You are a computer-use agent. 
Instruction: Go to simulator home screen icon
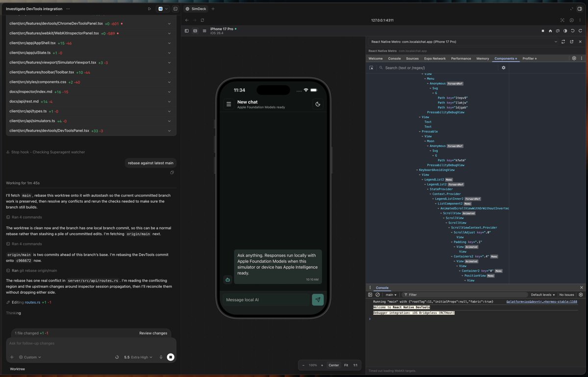click(550, 31)
